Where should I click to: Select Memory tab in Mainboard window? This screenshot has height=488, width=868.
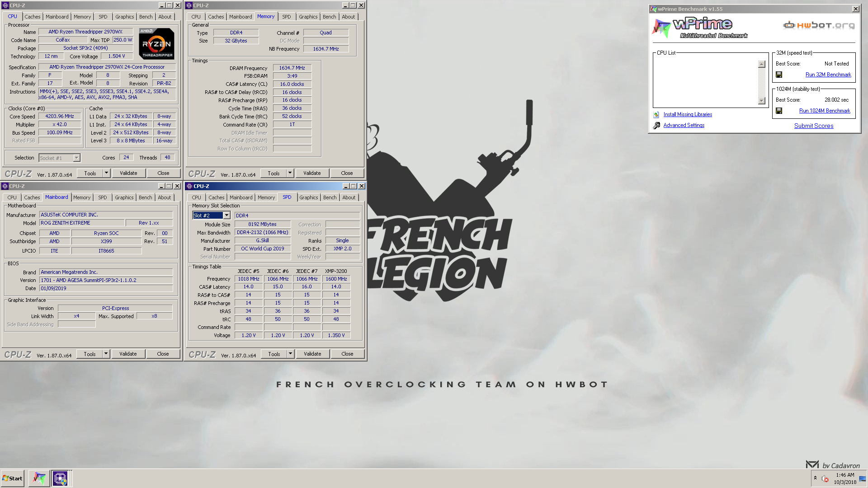[x=82, y=197]
